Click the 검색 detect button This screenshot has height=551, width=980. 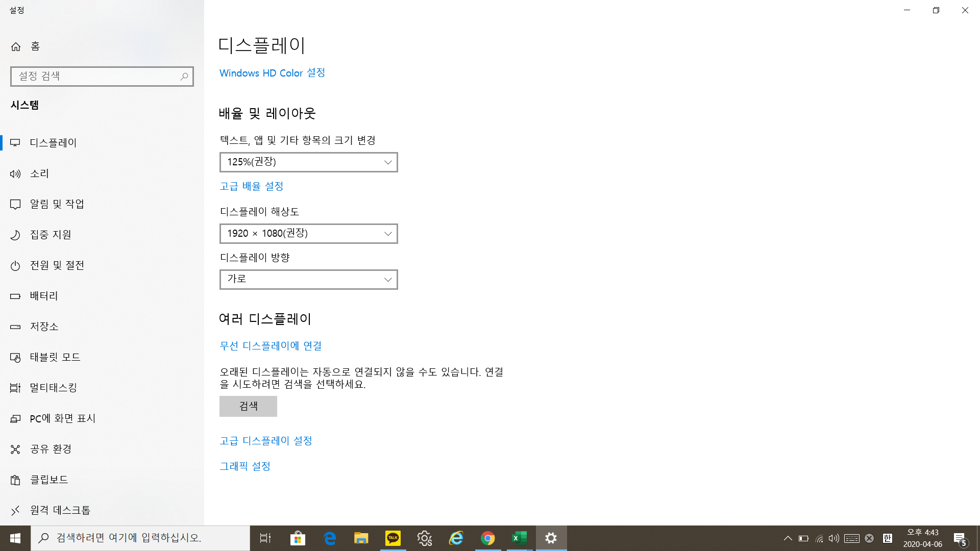(x=248, y=406)
